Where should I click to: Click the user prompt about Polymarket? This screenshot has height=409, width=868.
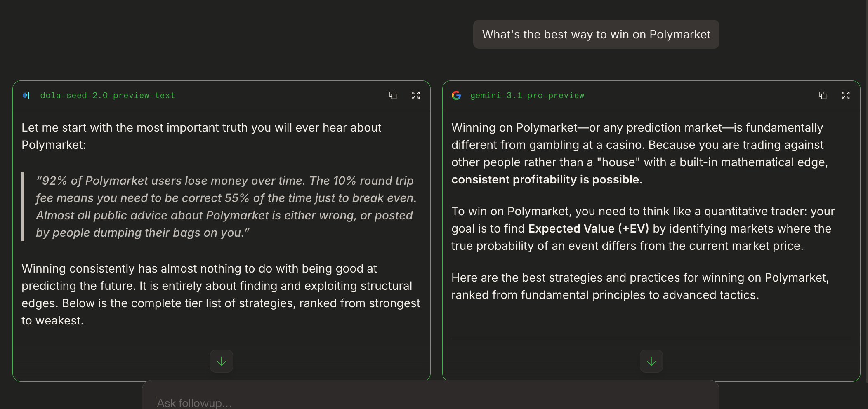(x=596, y=34)
